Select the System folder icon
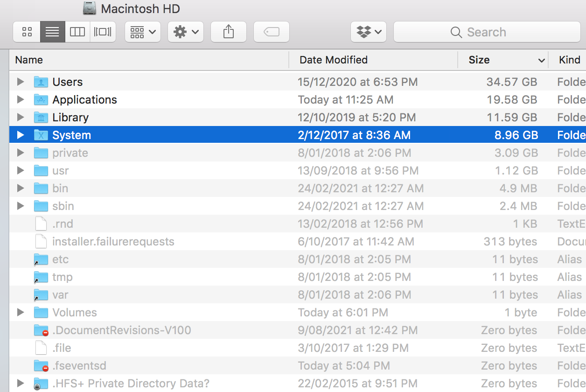This screenshot has width=586, height=392. 41,135
